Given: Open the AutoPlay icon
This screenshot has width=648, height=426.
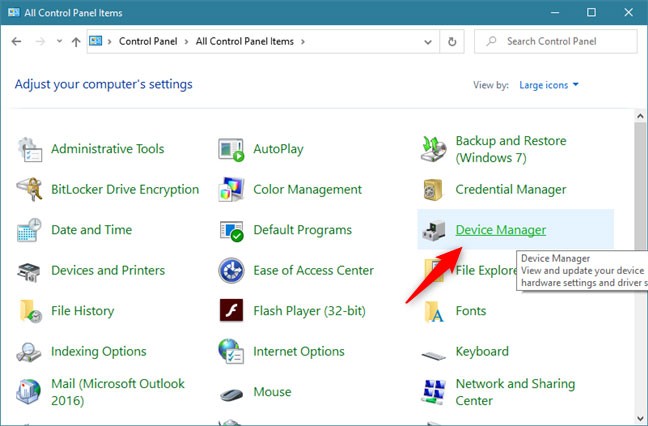Looking at the screenshot, I should pos(232,150).
